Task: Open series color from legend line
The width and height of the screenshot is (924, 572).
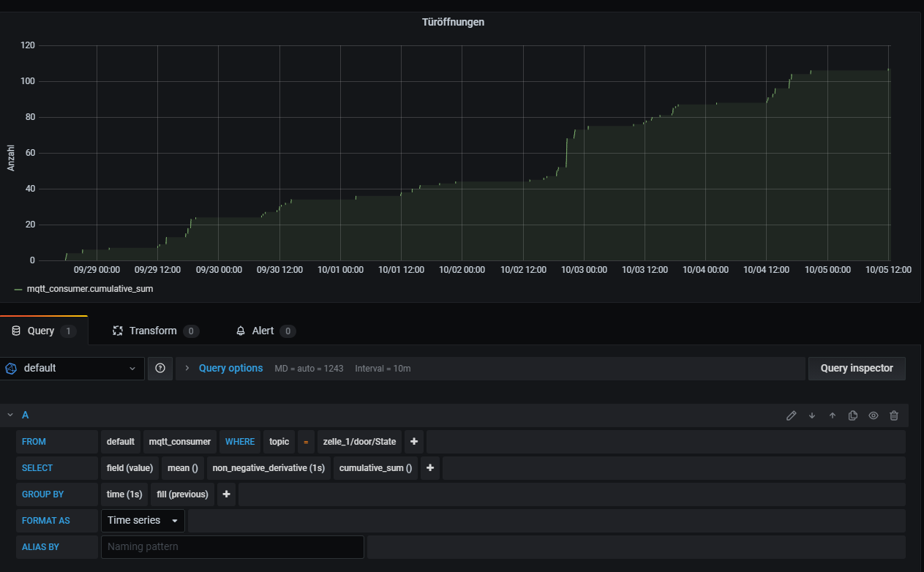Action: coord(18,290)
